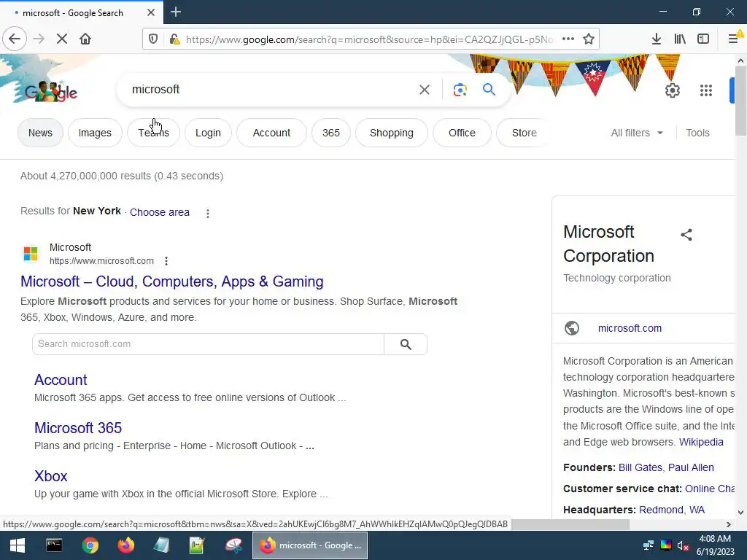Open the Microsoft 365 sitelink

point(78,428)
